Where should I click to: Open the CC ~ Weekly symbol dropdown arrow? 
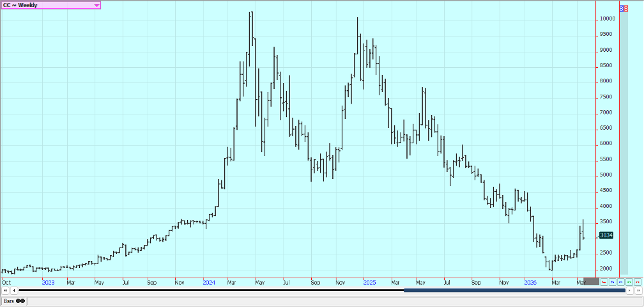coord(96,5)
